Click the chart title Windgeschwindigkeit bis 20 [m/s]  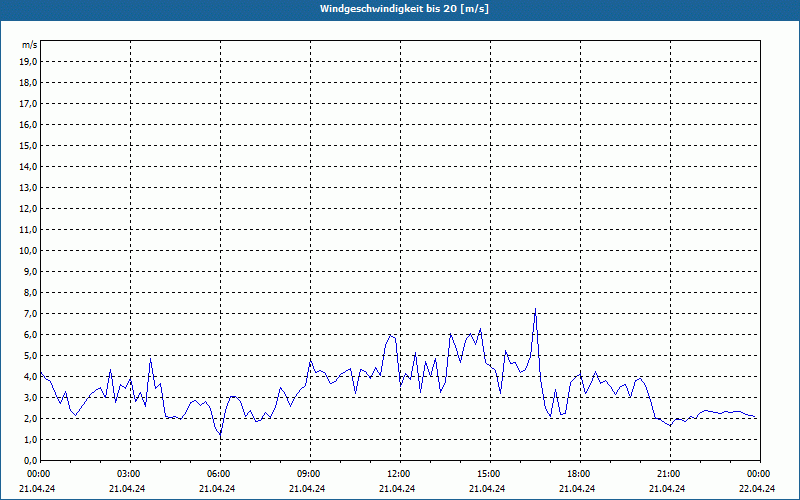pyautogui.click(x=404, y=9)
